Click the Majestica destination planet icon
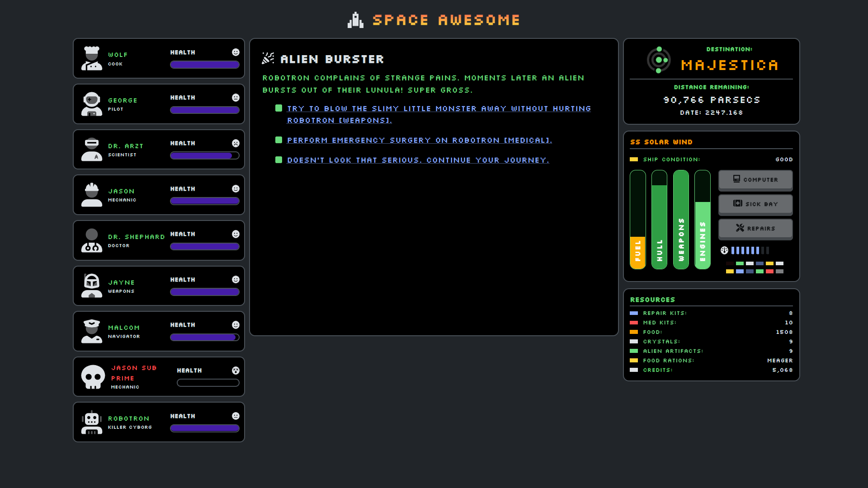Screen dimensions: 868x488 point(659,60)
